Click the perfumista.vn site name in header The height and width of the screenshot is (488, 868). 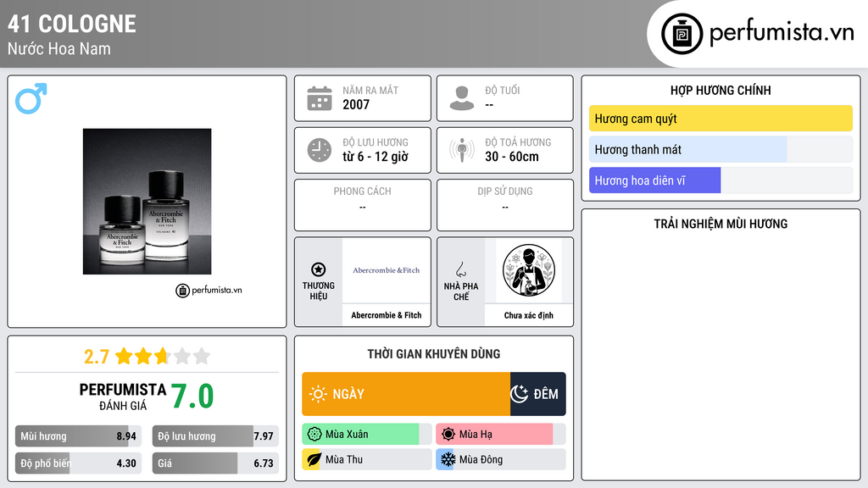pyautogui.click(x=782, y=32)
